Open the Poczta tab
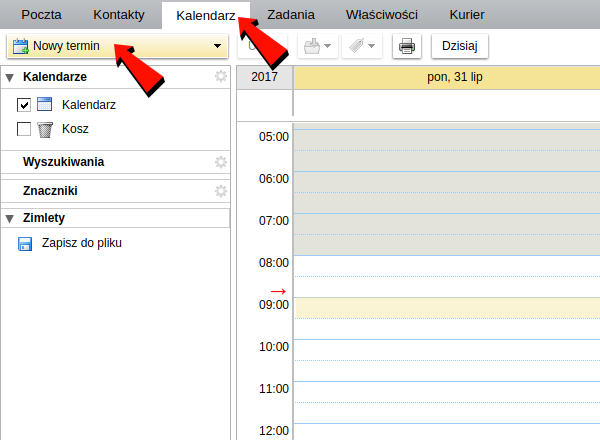 [41, 15]
